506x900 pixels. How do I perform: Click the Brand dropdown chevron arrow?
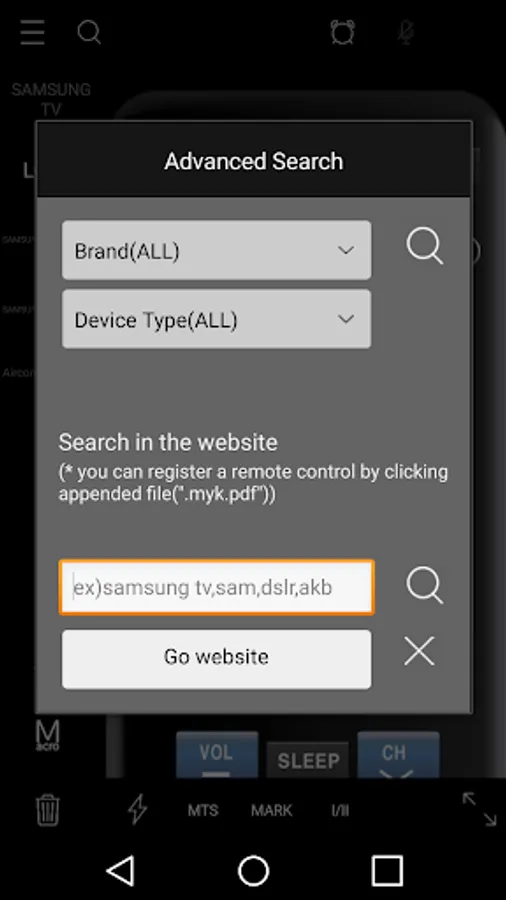coord(345,250)
